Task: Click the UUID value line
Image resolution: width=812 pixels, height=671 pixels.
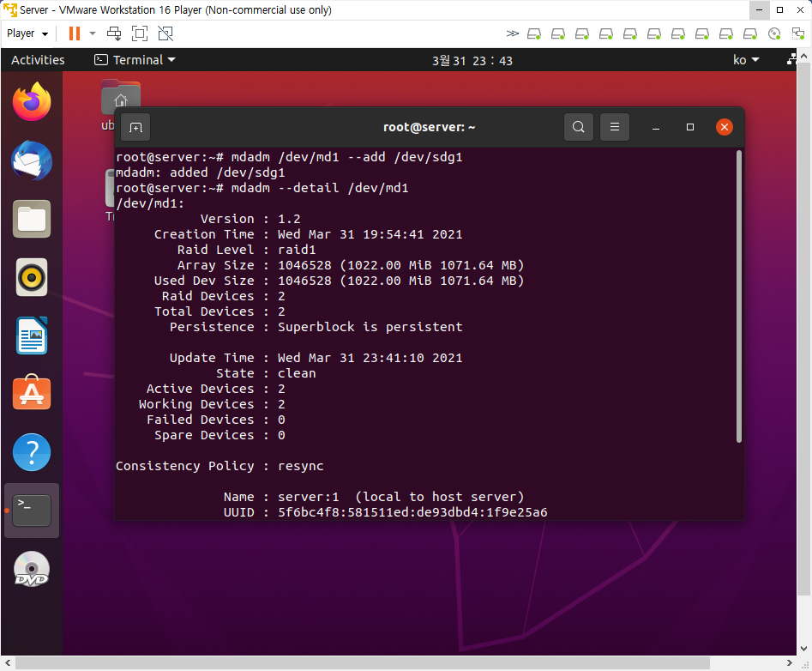Action: pyautogui.click(x=385, y=512)
